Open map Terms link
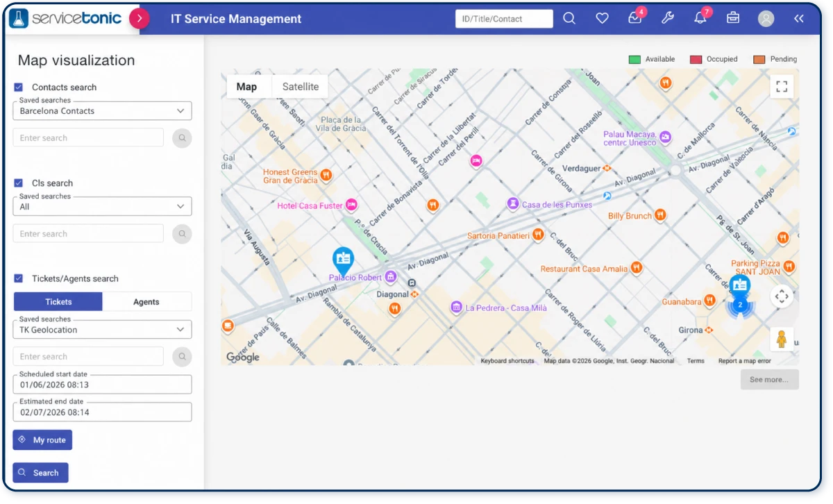The image size is (833, 504). tap(696, 361)
